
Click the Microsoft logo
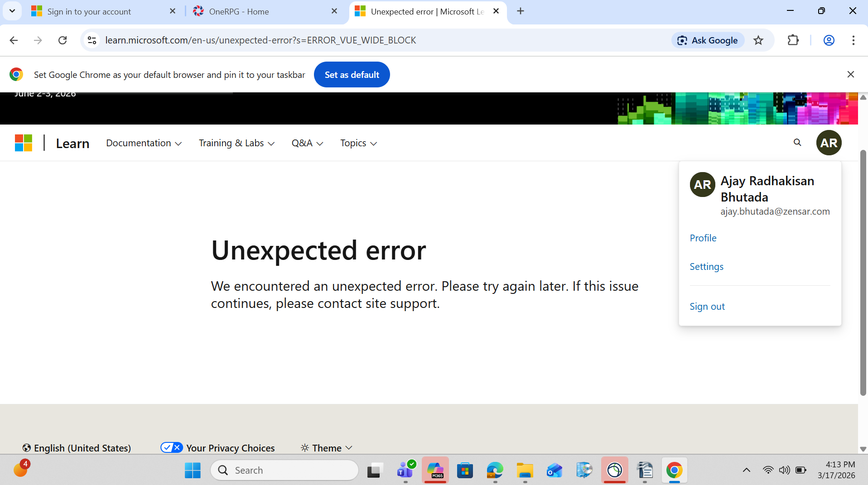click(24, 143)
